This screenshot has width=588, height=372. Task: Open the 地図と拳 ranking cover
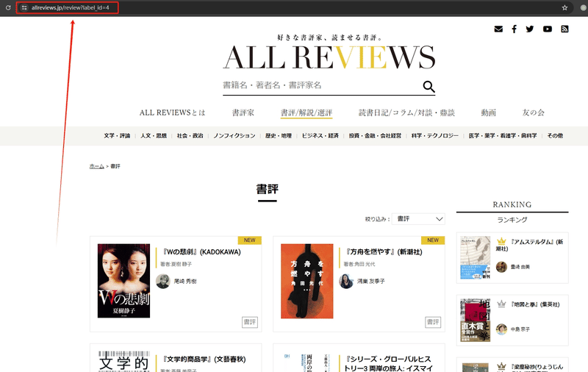pos(476,321)
